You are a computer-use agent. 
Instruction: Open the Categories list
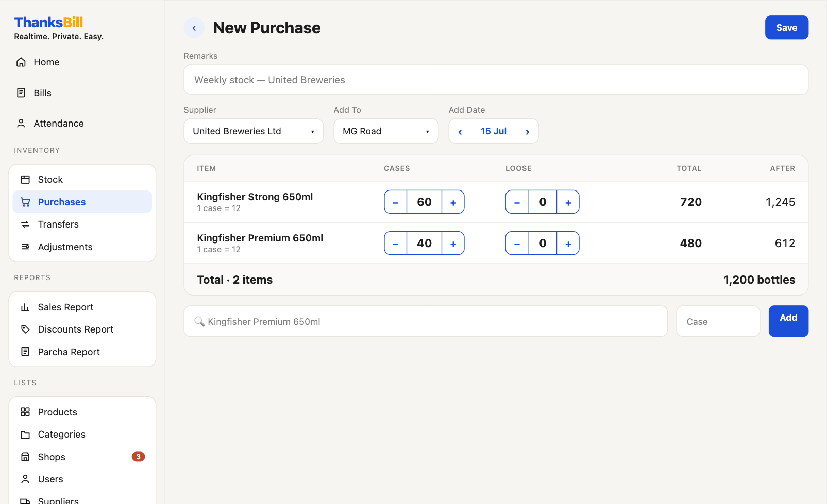coord(82,435)
